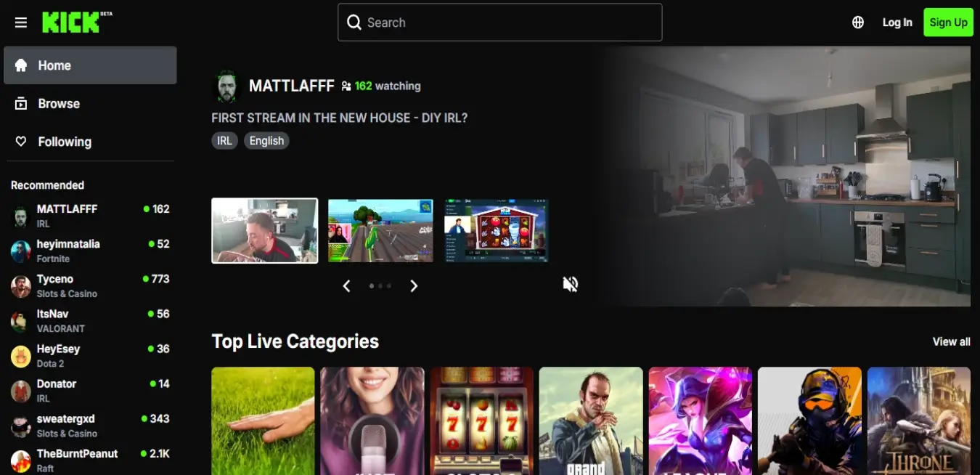Open the Grand Theft Auto category card

click(x=591, y=421)
